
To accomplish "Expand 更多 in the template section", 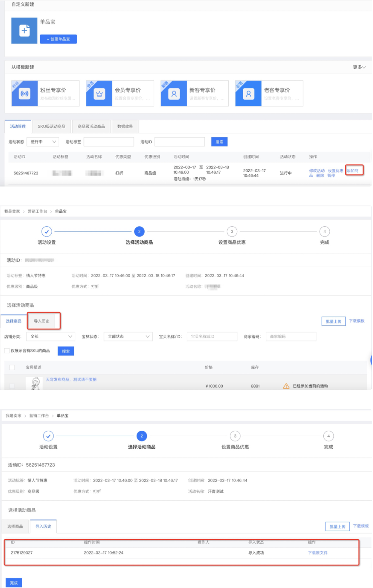I will 359,67.
